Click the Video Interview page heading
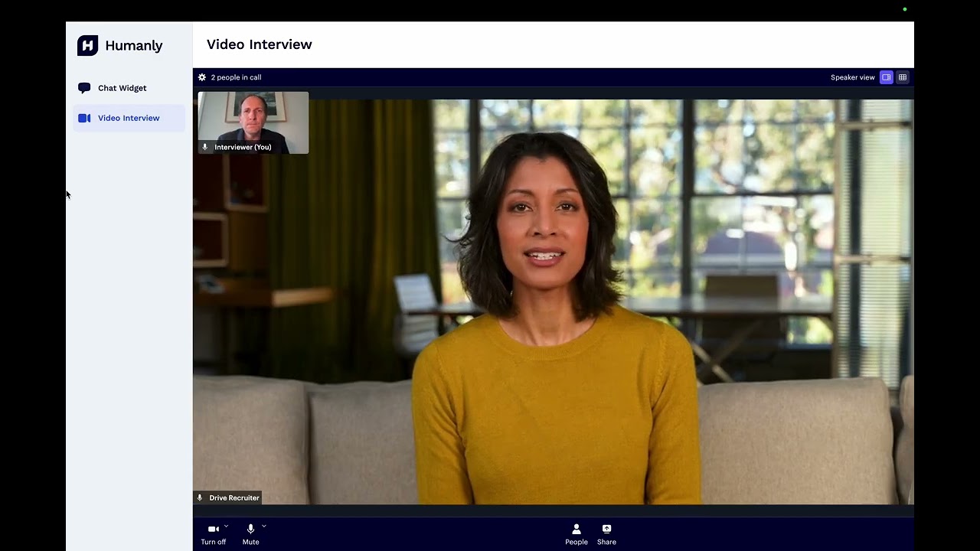 click(260, 44)
